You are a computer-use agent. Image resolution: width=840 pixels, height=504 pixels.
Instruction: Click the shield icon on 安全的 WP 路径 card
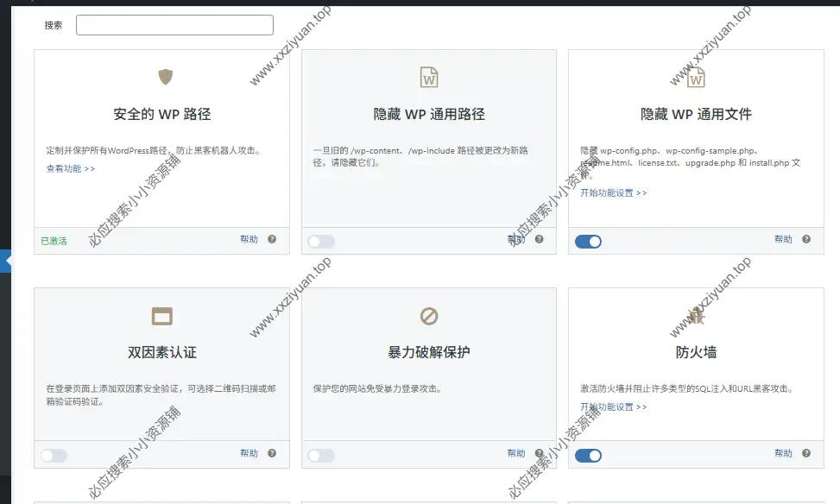(166, 78)
